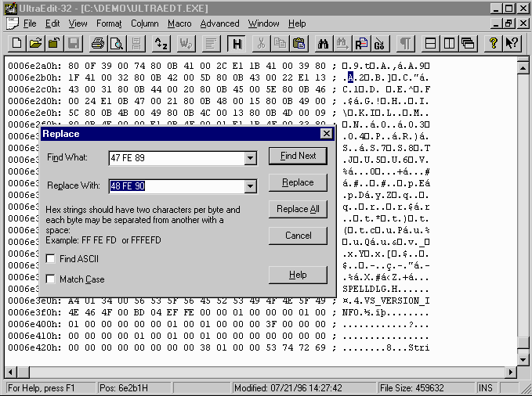Viewport: 532px width, 396px height.
Task: Click the Find Next button in dialog
Action: (298, 156)
